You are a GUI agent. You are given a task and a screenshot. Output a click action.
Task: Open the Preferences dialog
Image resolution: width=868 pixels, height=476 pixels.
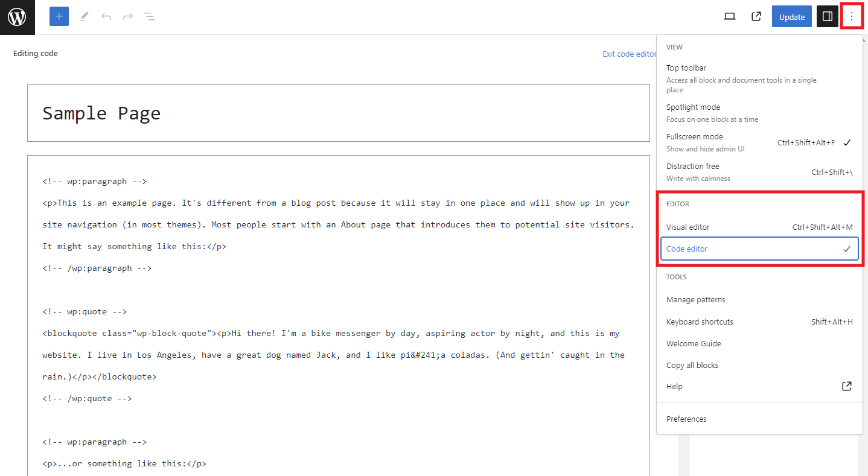click(686, 419)
